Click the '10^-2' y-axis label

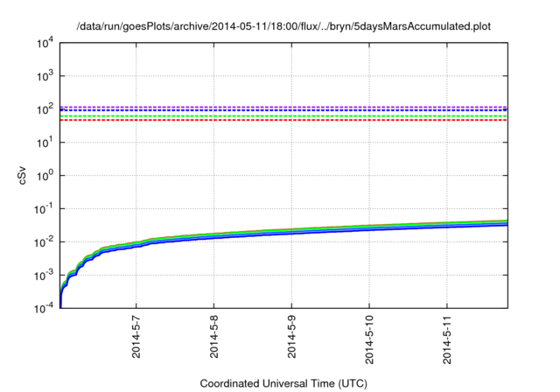click(x=44, y=242)
